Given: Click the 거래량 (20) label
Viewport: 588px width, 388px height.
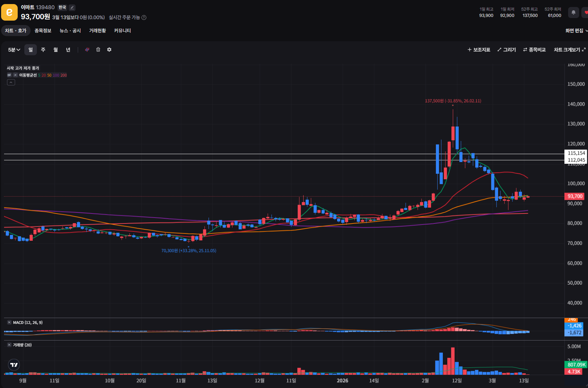Looking at the screenshot, I should pyautogui.click(x=22, y=345).
